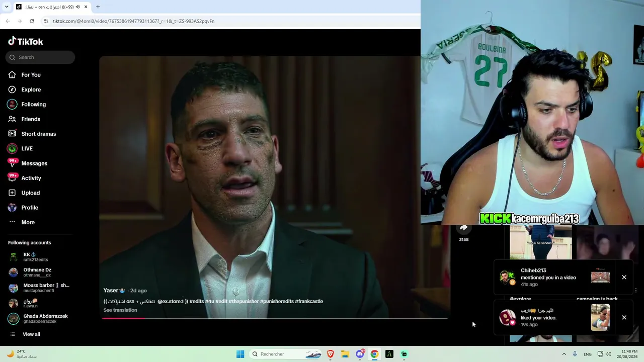
Task: Switch to Chrome in the taskbar
Action: tap(374, 354)
